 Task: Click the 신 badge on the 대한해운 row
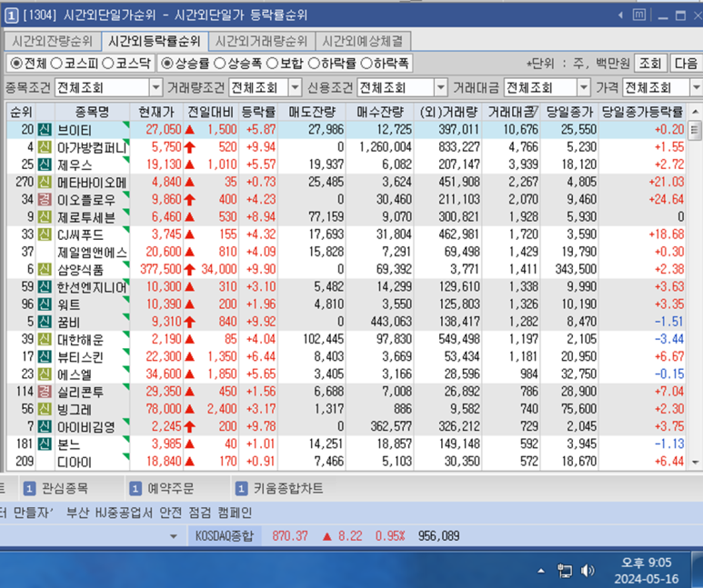click(x=45, y=340)
